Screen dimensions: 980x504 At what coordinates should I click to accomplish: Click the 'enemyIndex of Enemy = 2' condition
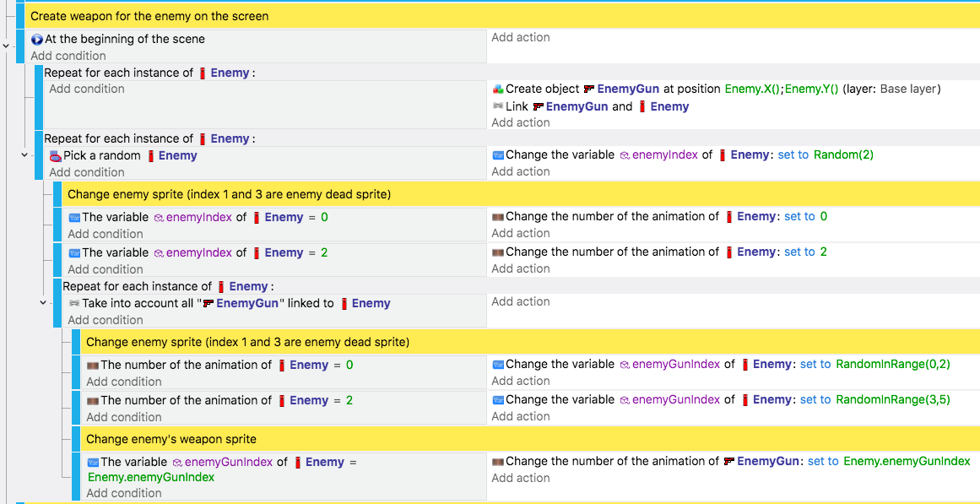(198, 252)
